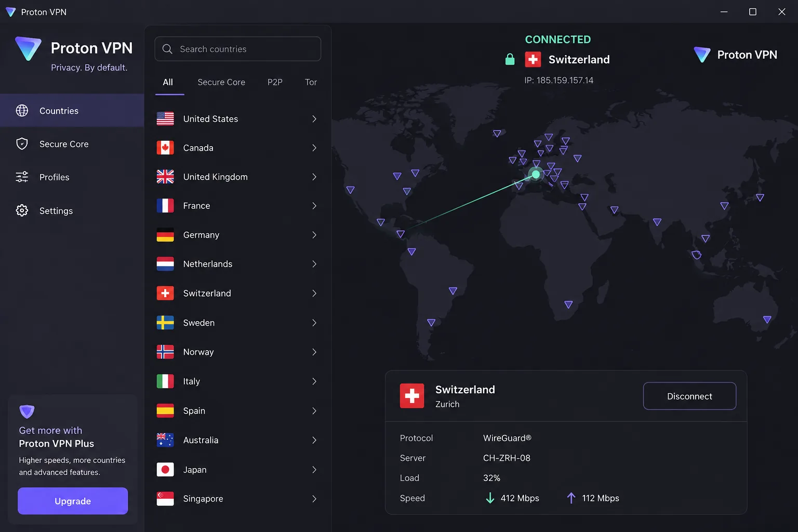This screenshot has height=532, width=798.
Task: Maximize the Proton VPN window
Action: click(752, 11)
